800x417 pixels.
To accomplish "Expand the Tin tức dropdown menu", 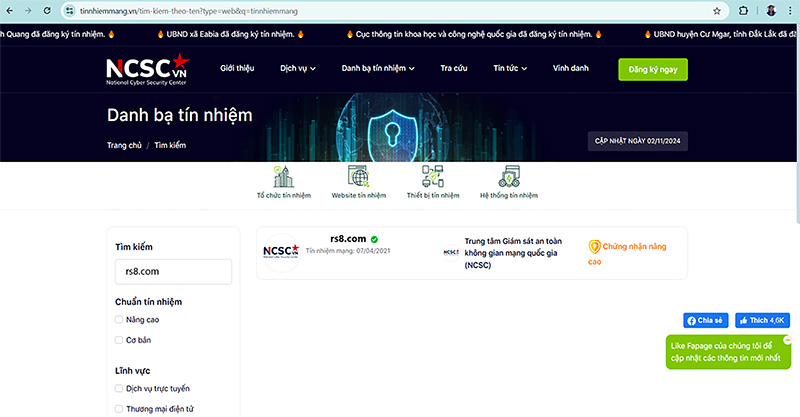I will (510, 68).
